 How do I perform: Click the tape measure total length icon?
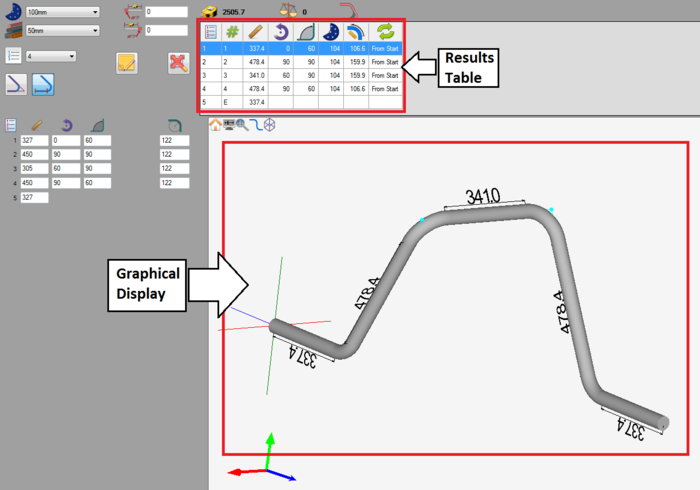[x=209, y=11]
